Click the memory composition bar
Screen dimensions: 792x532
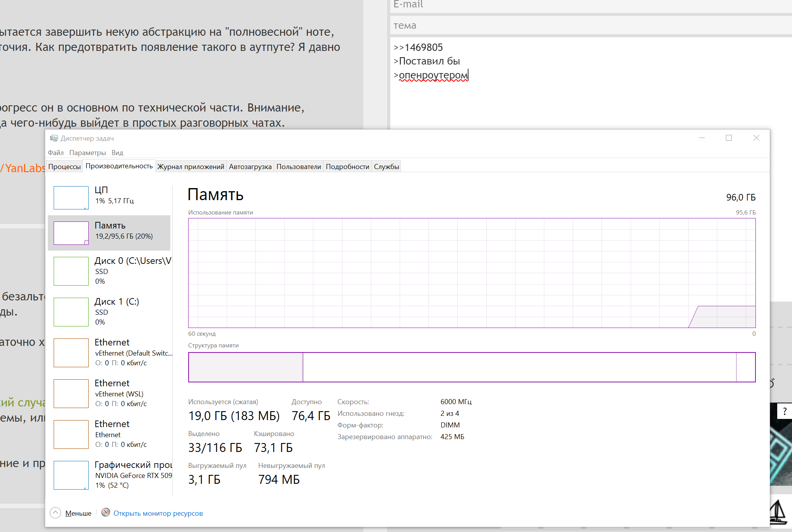pyautogui.click(x=471, y=367)
